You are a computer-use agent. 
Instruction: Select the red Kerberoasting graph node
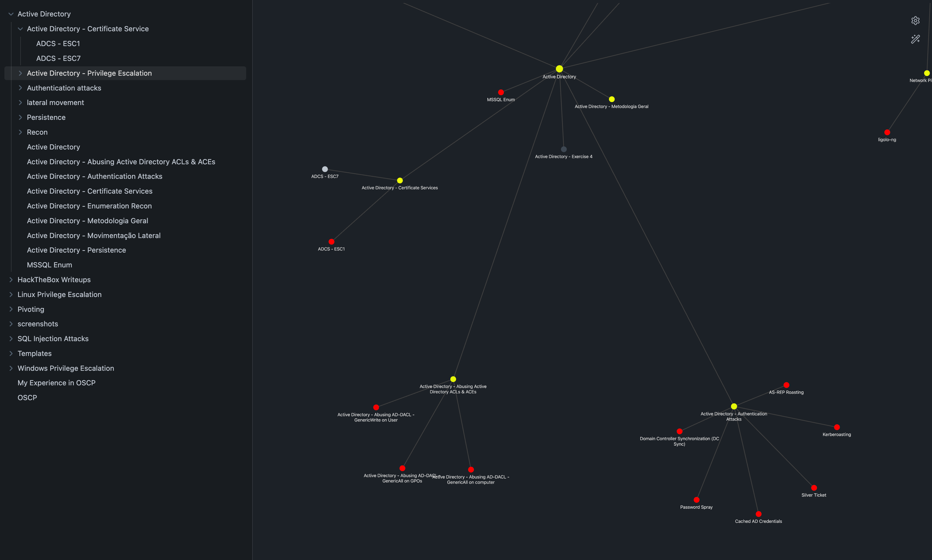(837, 427)
